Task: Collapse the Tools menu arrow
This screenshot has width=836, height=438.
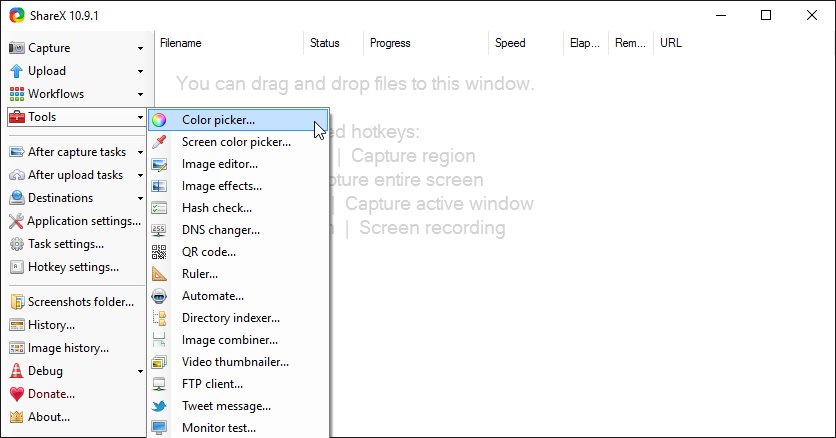Action: point(140,117)
